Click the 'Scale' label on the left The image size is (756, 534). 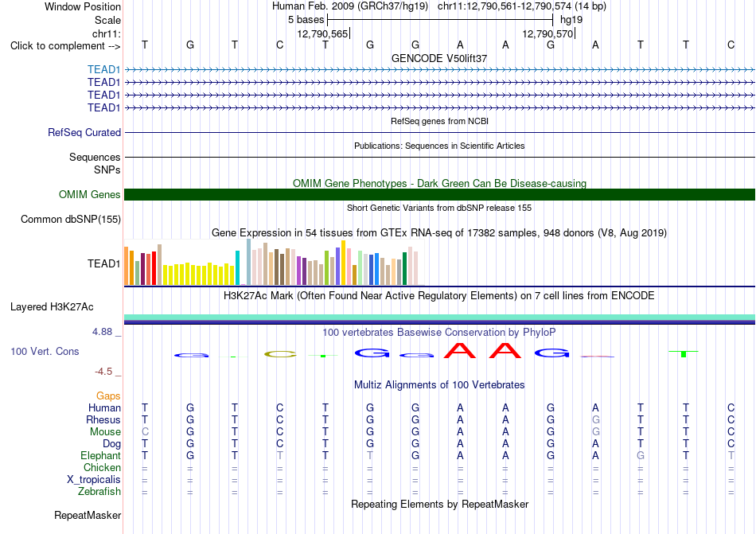point(107,20)
